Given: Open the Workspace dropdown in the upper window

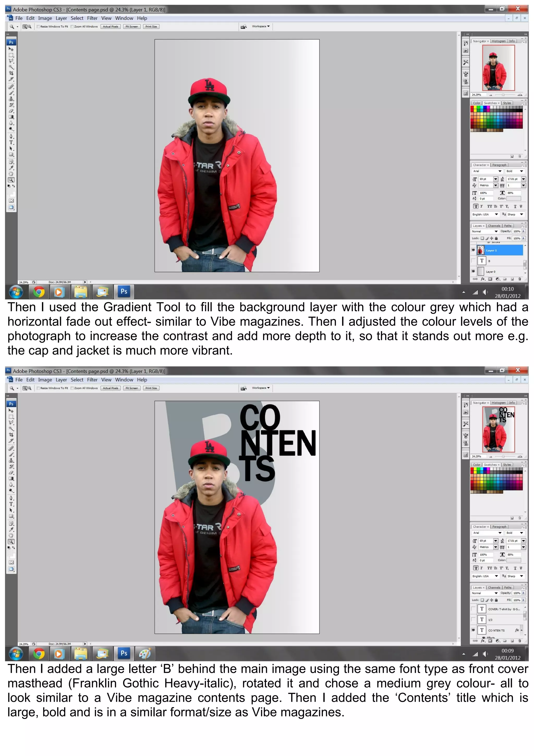Looking at the screenshot, I should pos(260,26).
